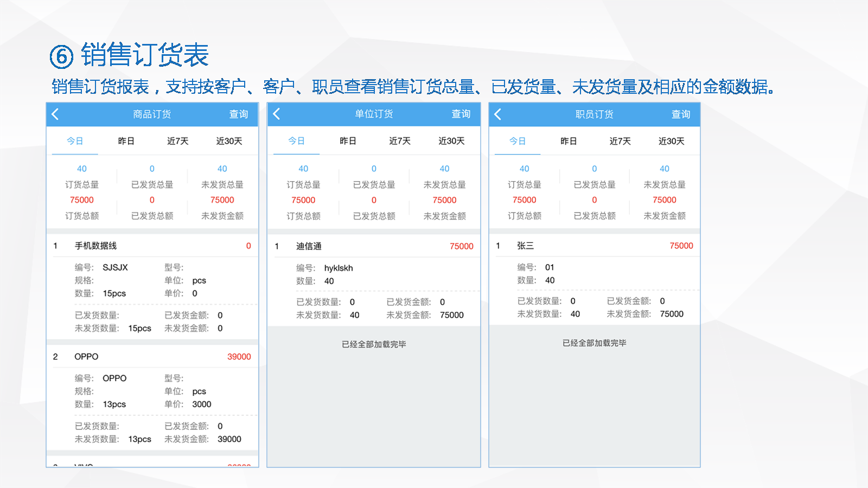Select 今日 tab in 商品订货 panel
Viewport: 868px width, 488px height.
pos(75,141)
